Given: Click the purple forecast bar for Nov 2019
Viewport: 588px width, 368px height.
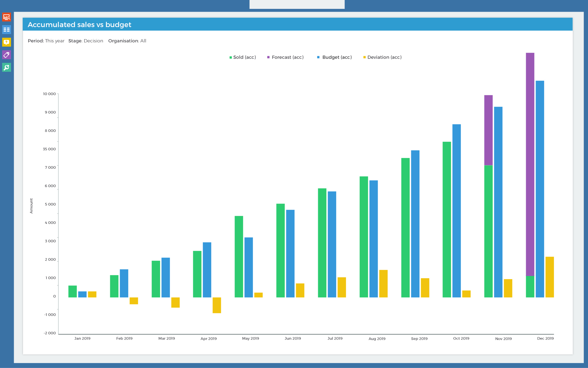Looking at the screenshot, I should [488, 130].
